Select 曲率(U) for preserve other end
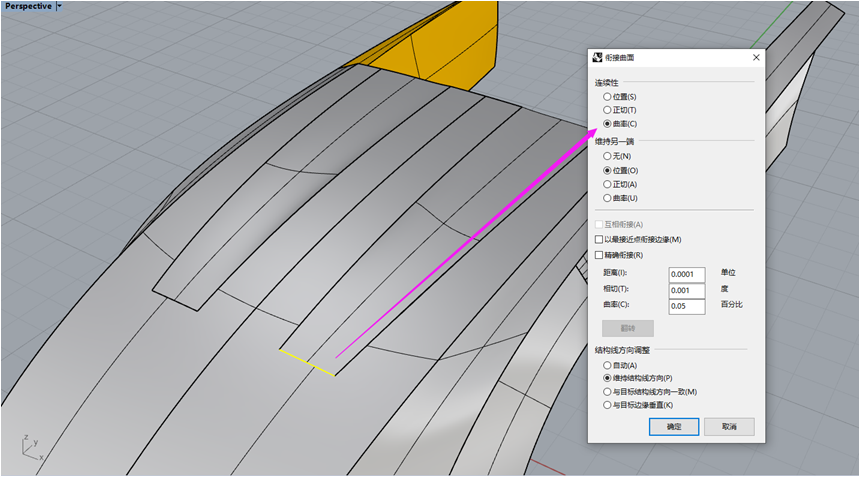 607,198
